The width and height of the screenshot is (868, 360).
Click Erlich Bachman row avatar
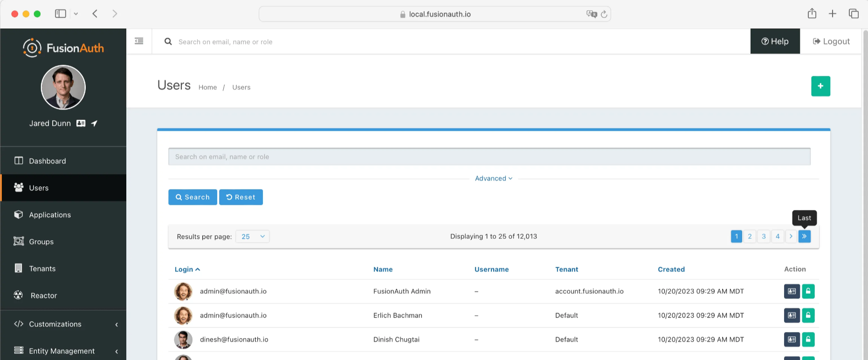[183, 316]
